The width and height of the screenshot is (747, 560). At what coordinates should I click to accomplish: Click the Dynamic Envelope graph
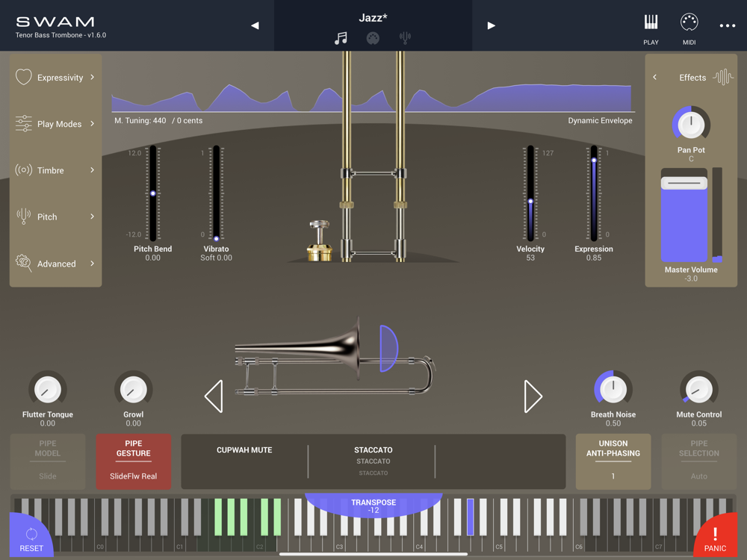371,98
